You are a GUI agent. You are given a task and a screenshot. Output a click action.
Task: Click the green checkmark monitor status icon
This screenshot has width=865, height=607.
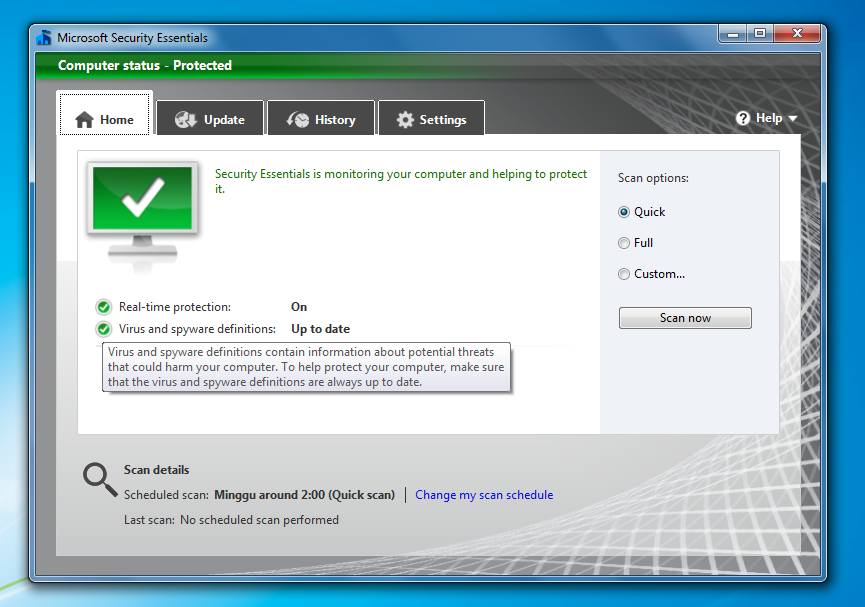coord(142,215)
